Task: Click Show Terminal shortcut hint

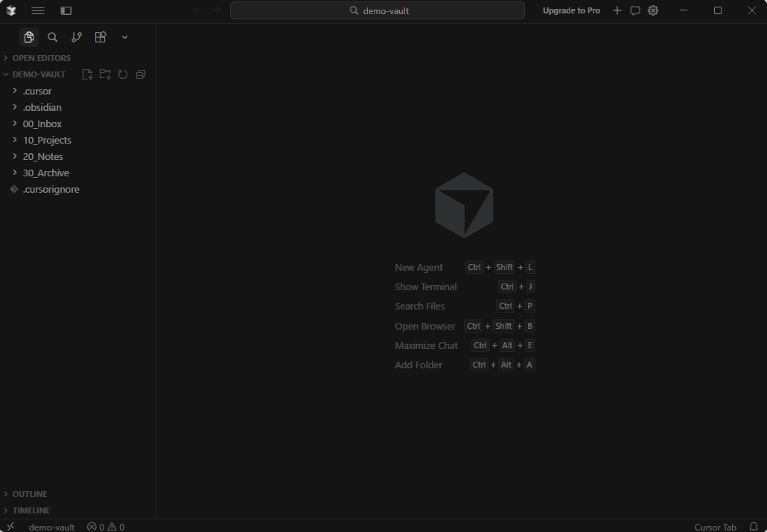Action: click(465, 287)
